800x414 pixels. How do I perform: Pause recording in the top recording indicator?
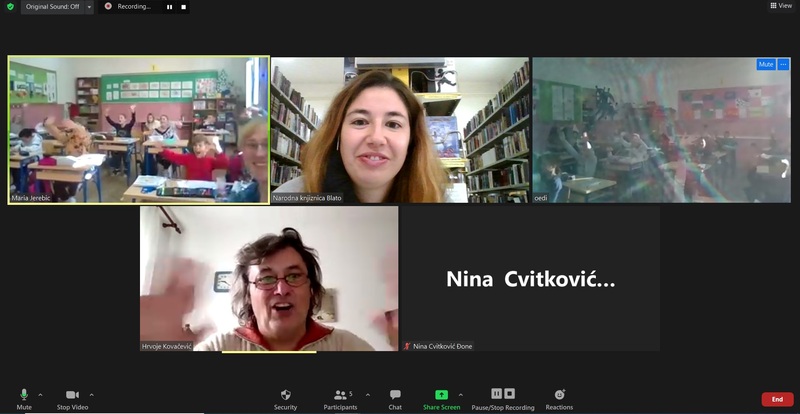coord(169,7)
